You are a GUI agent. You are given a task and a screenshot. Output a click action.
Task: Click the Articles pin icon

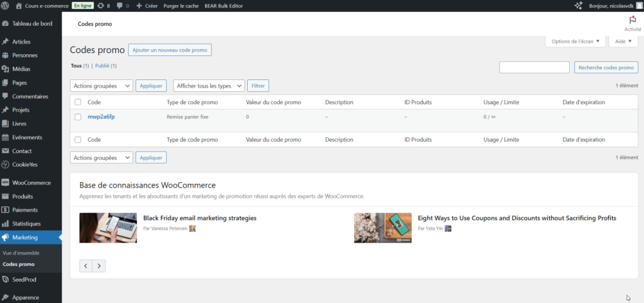(x=5, y=42)
